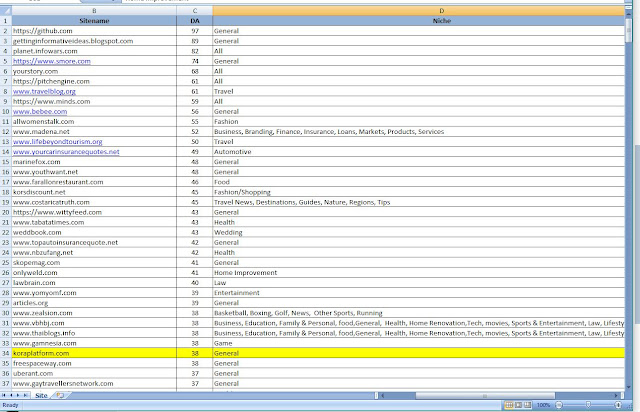This screenshot has width=640, height=412.
Task: Click the vertical scrollbar down arrow
Action: tap(629, 387)
